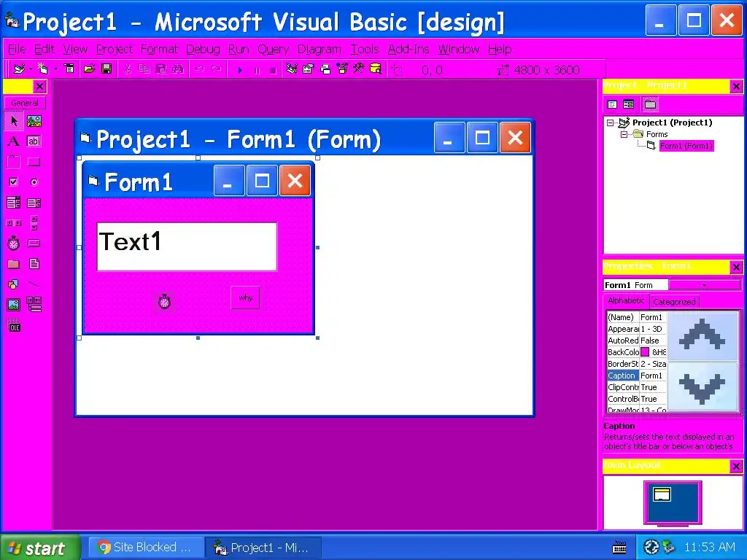Open the Object Browser toolbar icon

[x=342, y=69]
